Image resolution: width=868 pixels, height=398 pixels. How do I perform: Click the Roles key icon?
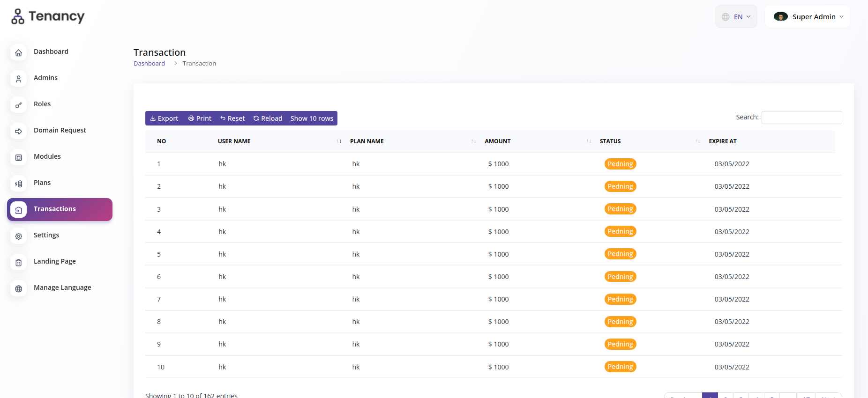click(19, 105)
